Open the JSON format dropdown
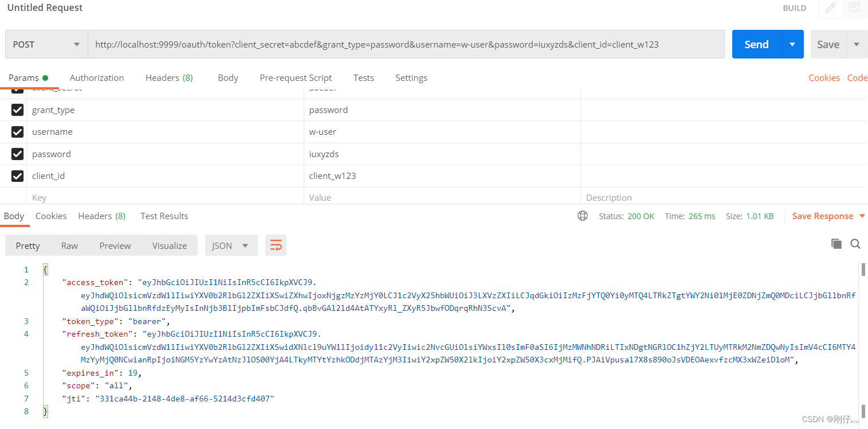This screenshot has height=429, width=868. pos(231,245)
